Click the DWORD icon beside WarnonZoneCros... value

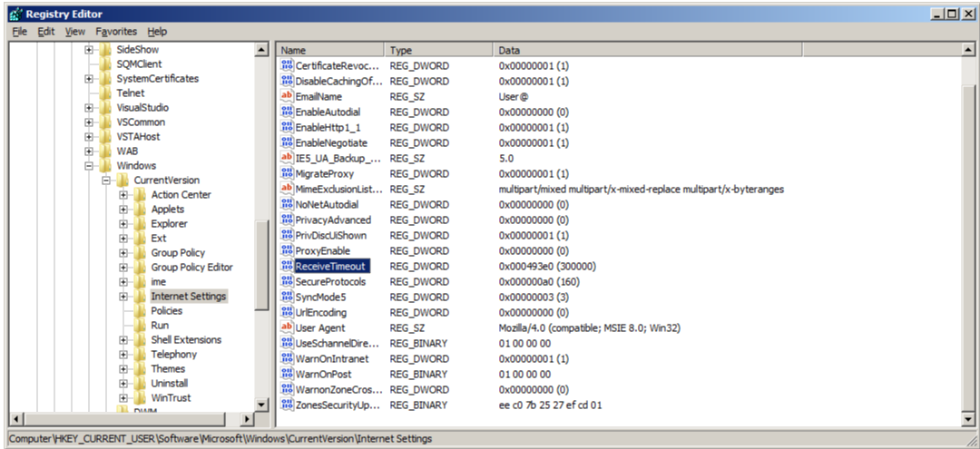(x=287, y=390)
